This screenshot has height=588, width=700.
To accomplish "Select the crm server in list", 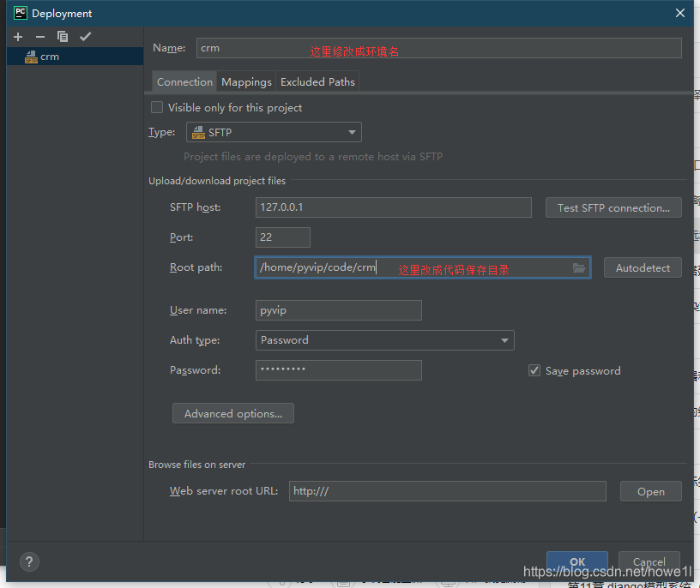I will (x=75, y=57).
